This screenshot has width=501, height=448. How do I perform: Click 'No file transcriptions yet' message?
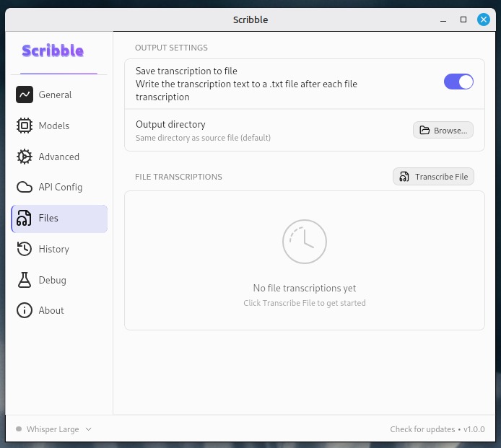click(305, 288)
